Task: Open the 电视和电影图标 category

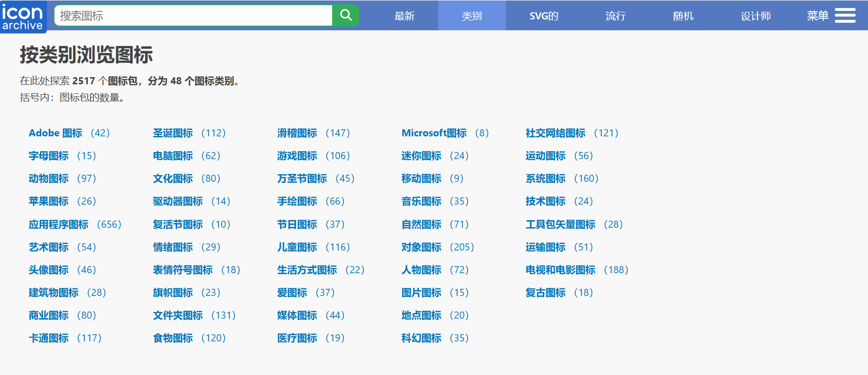Action: [561, 270]
